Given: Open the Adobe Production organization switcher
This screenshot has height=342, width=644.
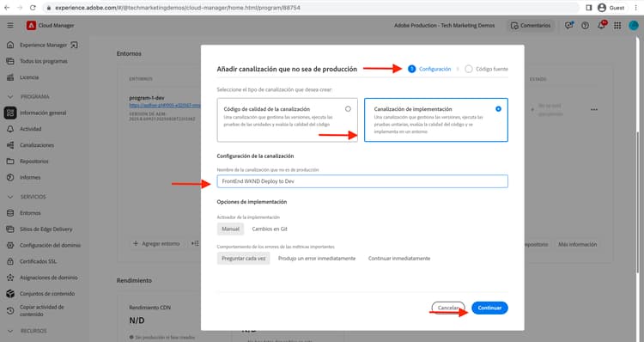Looking at the screenshot, I should coord(445,26).
